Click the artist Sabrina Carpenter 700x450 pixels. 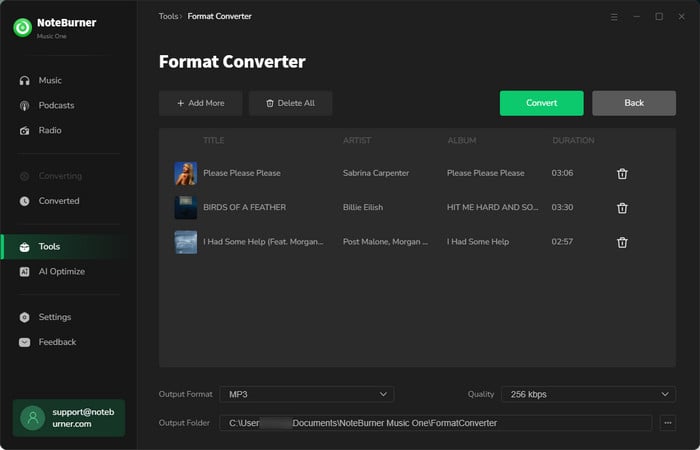[x=376, y=173]
